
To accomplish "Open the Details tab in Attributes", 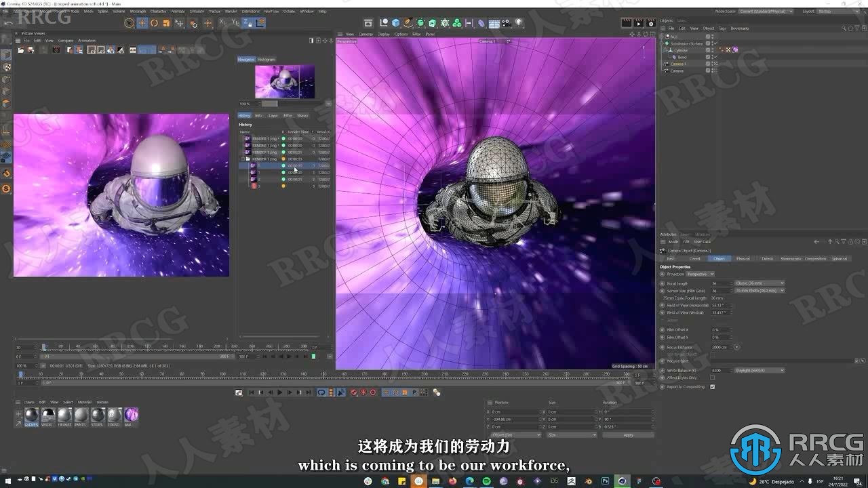I will 767,258.
